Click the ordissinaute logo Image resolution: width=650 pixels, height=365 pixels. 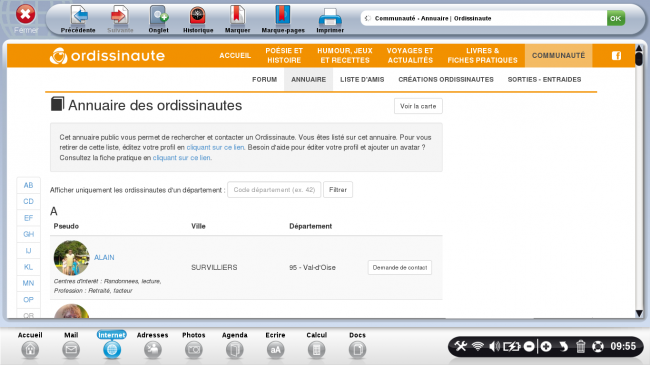click(x=107, y=56)
